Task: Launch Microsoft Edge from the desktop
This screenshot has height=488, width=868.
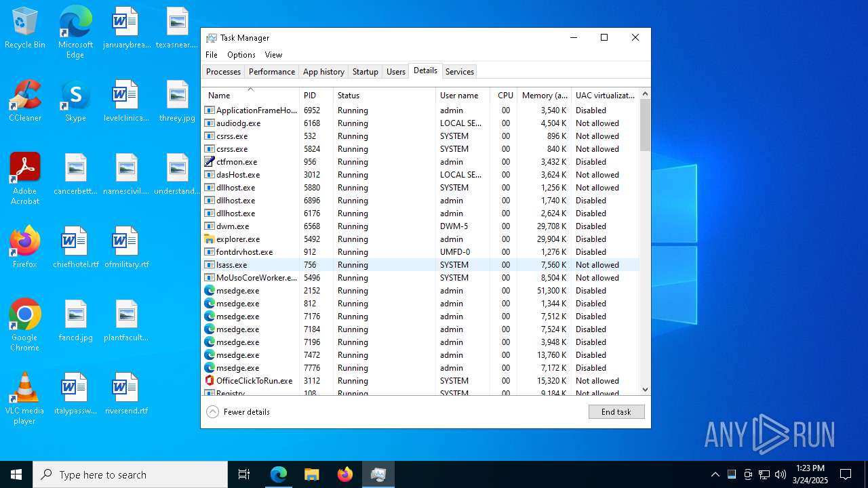Action: [x=75, y=32]
